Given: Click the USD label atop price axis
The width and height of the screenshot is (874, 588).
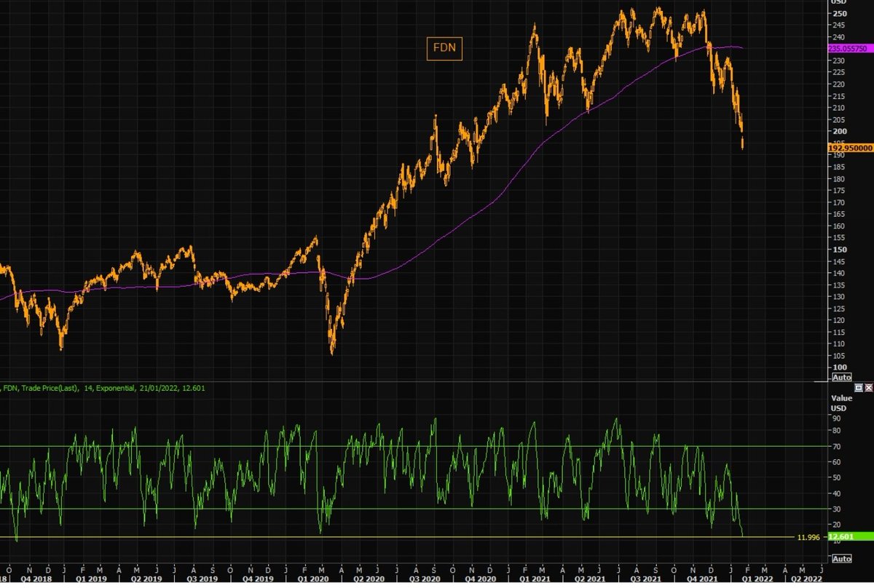Looking at the screenshot, I should point(838,2).
